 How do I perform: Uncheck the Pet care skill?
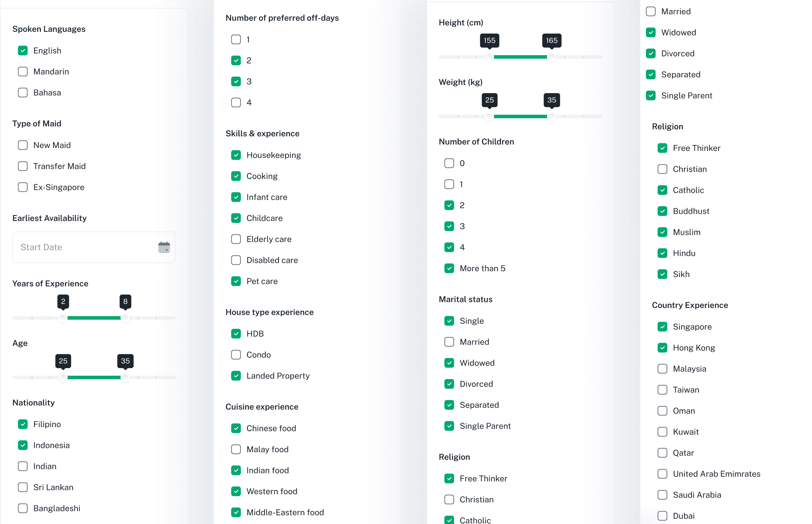coord(236,281)
